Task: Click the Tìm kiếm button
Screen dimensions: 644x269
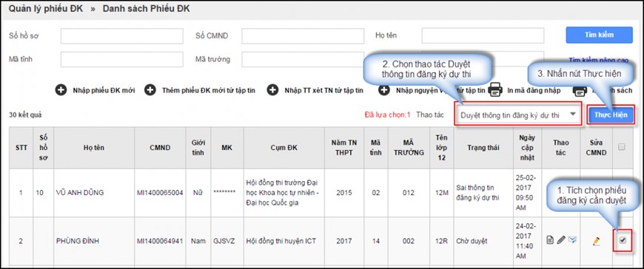Action: (600, 35)
